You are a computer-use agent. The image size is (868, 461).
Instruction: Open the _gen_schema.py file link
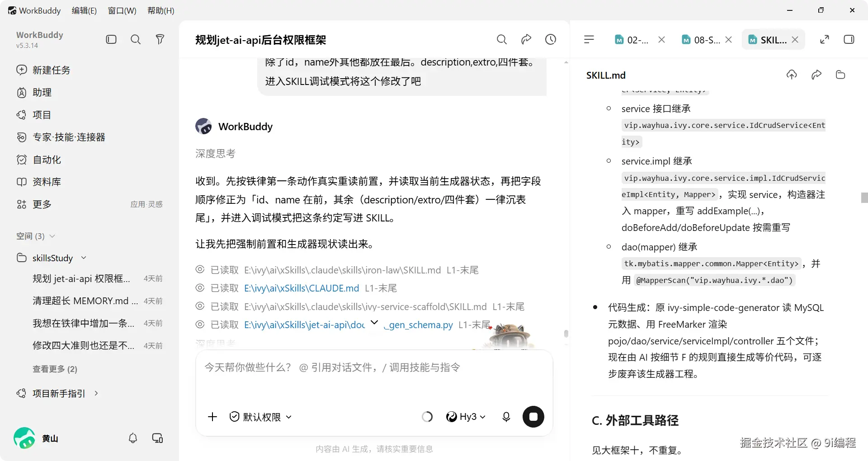(x=418, y=325)
